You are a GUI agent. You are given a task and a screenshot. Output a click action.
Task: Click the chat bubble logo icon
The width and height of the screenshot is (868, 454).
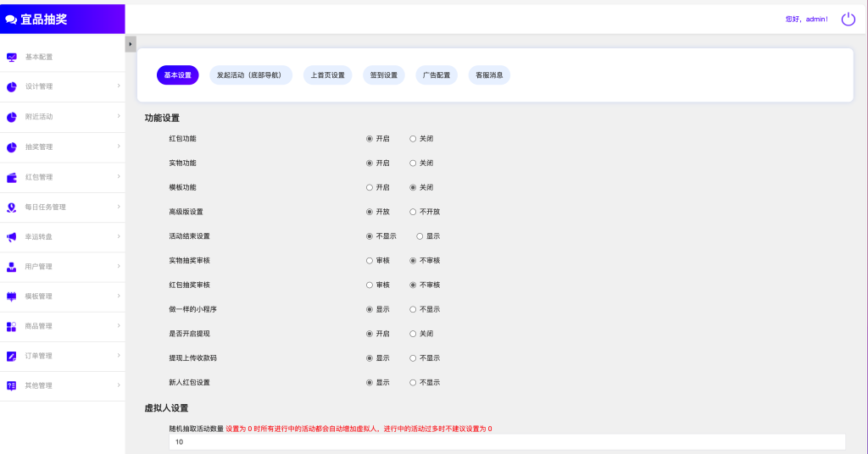[11, 20]
